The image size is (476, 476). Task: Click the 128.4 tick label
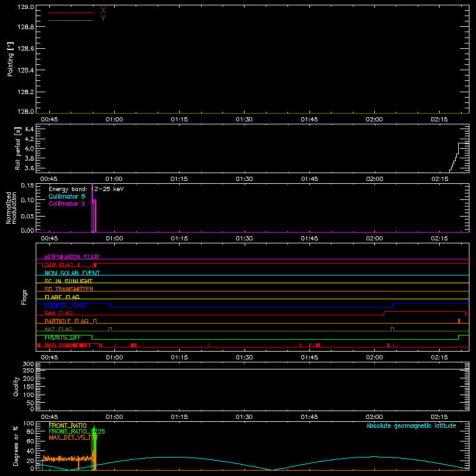(26, 70)
